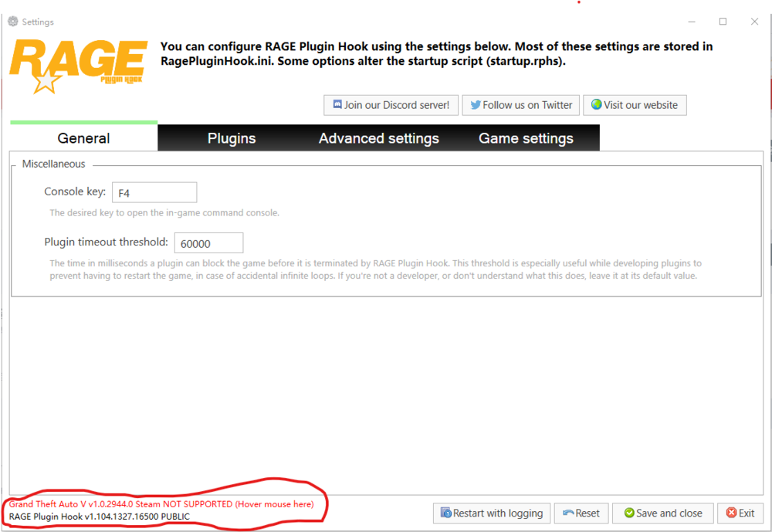The image size is (772, 532).
Task: Click the Console key field showing F4
Action: (154, 192)
